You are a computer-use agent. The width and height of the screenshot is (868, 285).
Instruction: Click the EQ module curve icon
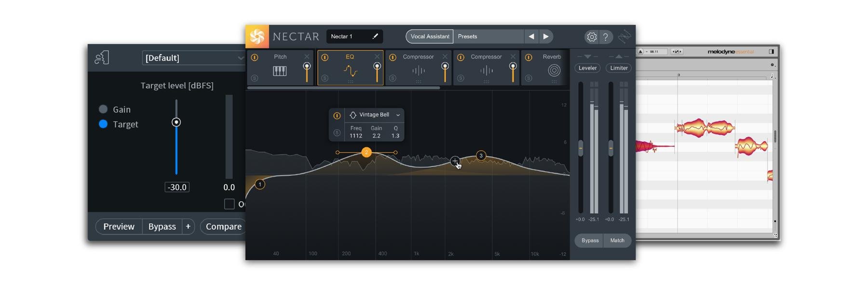[351, 71]
